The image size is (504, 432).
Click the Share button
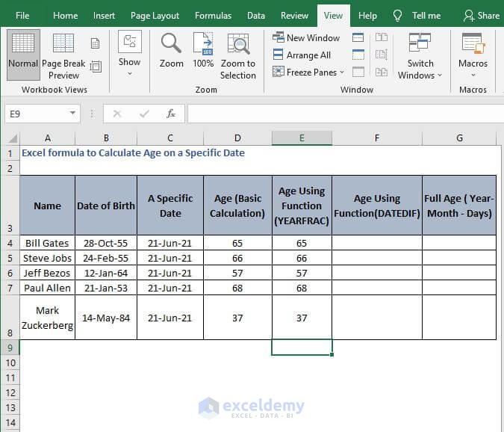pos(482,16)
